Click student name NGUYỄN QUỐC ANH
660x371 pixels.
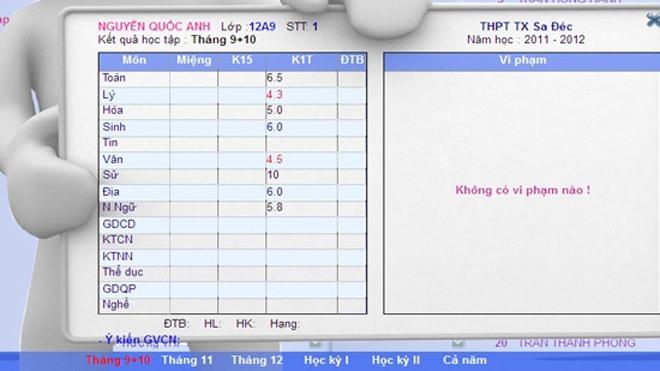click(154, 27)
